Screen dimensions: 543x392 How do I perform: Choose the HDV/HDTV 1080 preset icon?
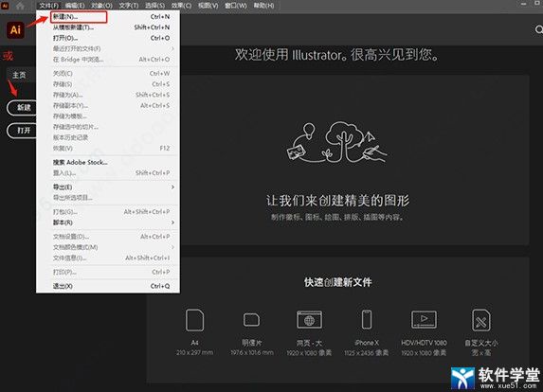click(424, 319)
